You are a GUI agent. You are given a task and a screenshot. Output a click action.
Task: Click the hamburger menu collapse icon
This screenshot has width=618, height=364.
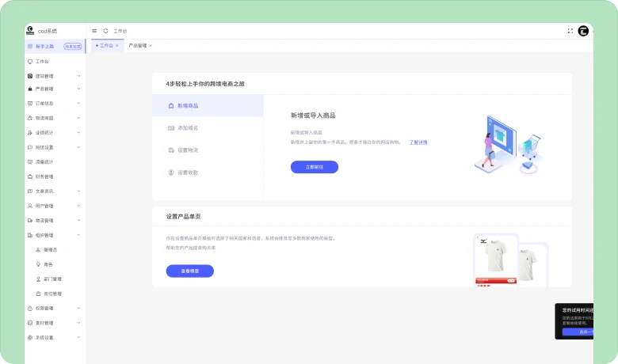pyautogui.click(x=95, y=31)
